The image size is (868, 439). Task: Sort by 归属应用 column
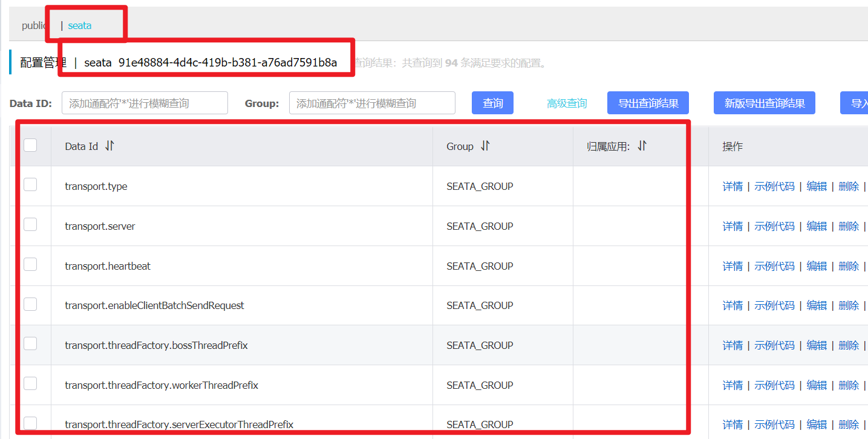click(642, 146)
